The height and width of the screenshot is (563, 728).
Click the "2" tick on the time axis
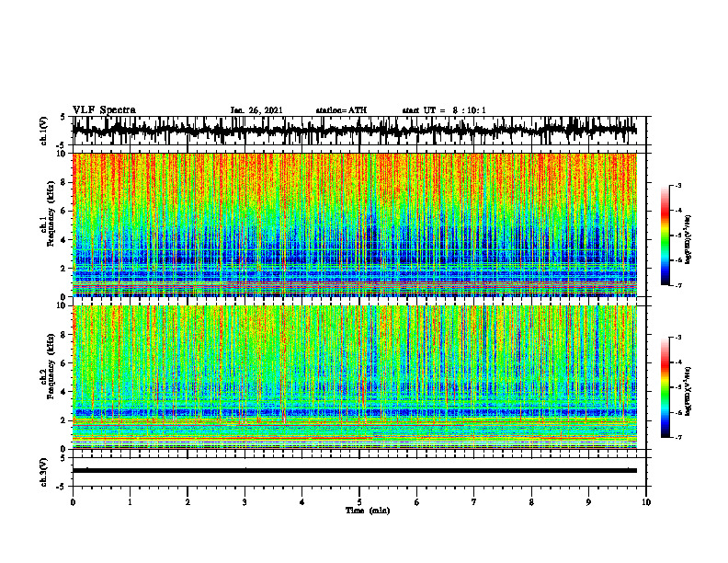(x=188, y=502)
